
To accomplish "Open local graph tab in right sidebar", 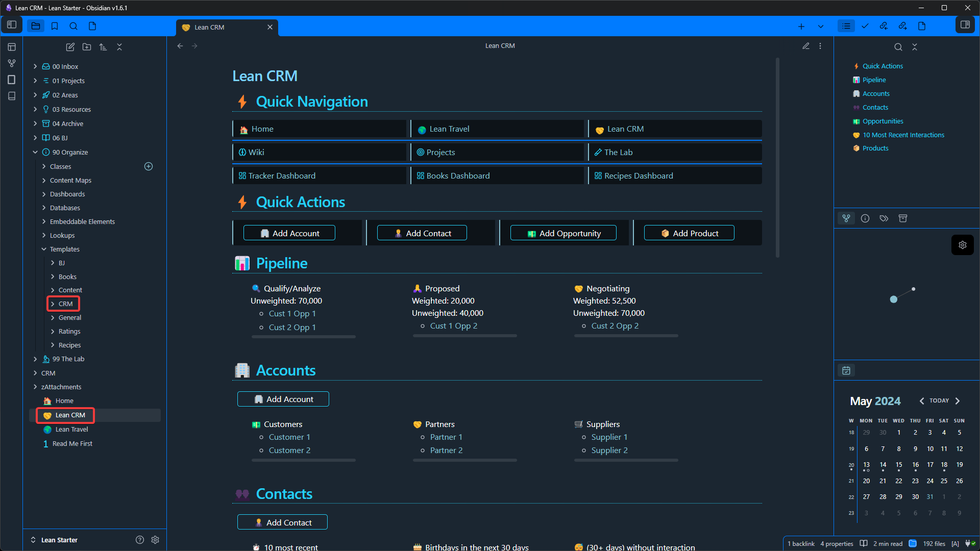I will point(846,218).
